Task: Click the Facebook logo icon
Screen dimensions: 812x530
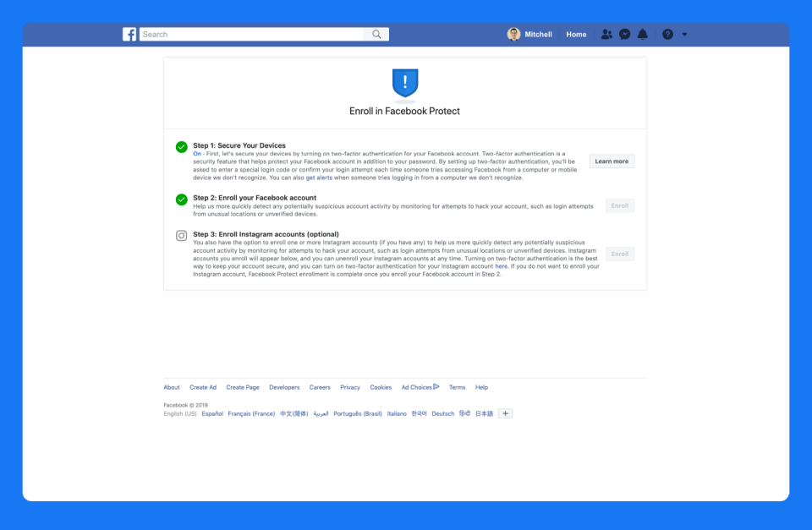Action: point(129,35)
